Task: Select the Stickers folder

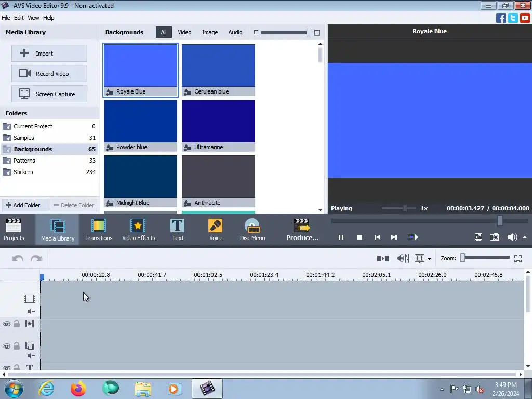Action: coord(49,172)
